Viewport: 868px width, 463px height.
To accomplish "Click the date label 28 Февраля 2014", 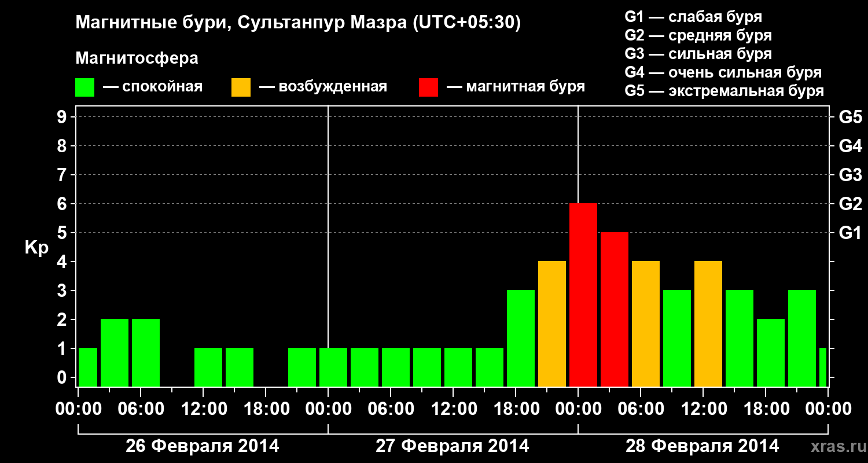I will [x=703, y=446].
